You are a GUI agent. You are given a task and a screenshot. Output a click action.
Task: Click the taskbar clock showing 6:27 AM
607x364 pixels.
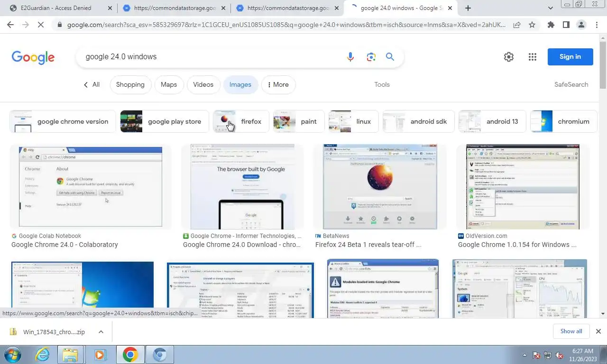(x=583, y=355)
